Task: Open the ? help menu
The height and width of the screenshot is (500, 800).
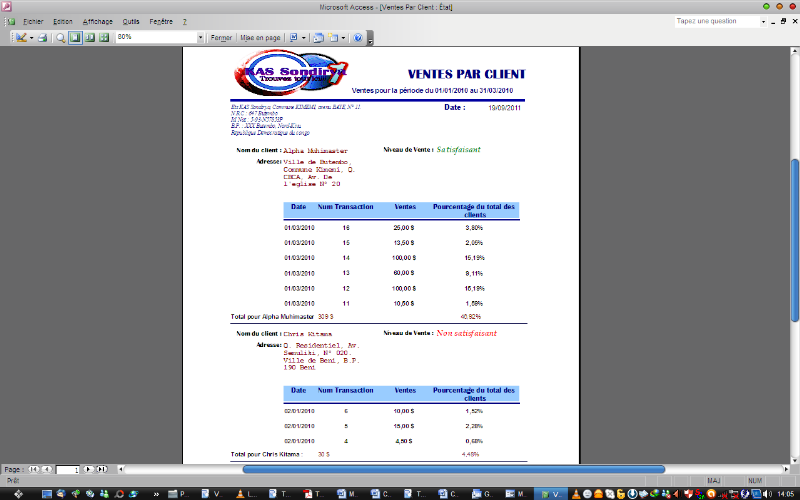Action: [x=185, y=22]
